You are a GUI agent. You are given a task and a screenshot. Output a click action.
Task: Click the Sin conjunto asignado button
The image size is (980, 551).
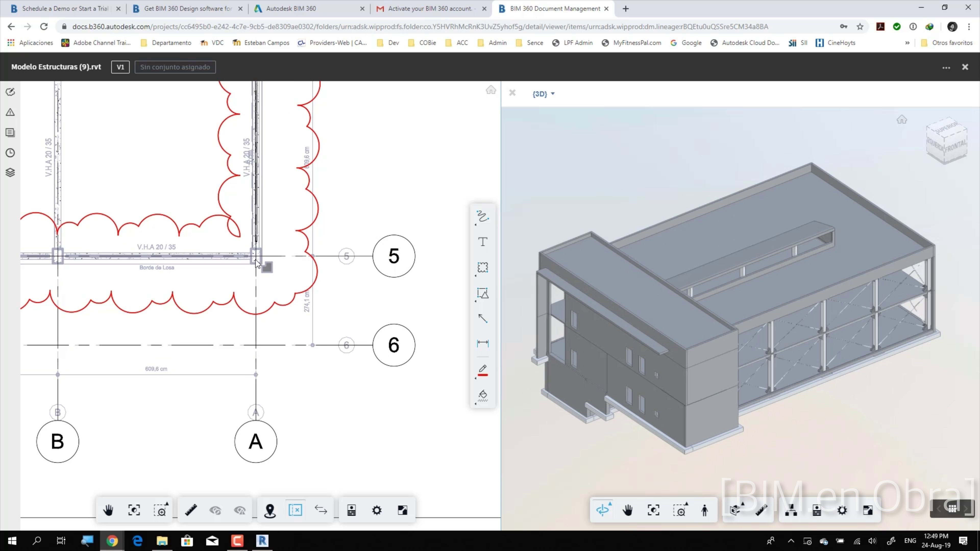click(x=175, y=67)
